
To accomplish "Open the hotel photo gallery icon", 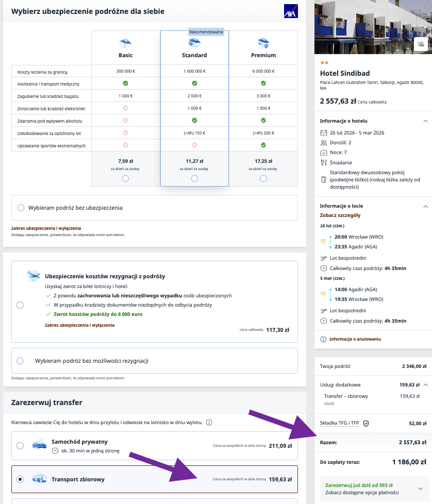I will click(x=421, y=44).
